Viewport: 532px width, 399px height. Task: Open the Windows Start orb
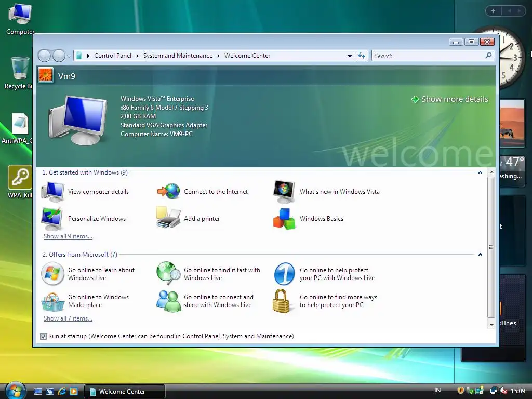coord(15,391)
